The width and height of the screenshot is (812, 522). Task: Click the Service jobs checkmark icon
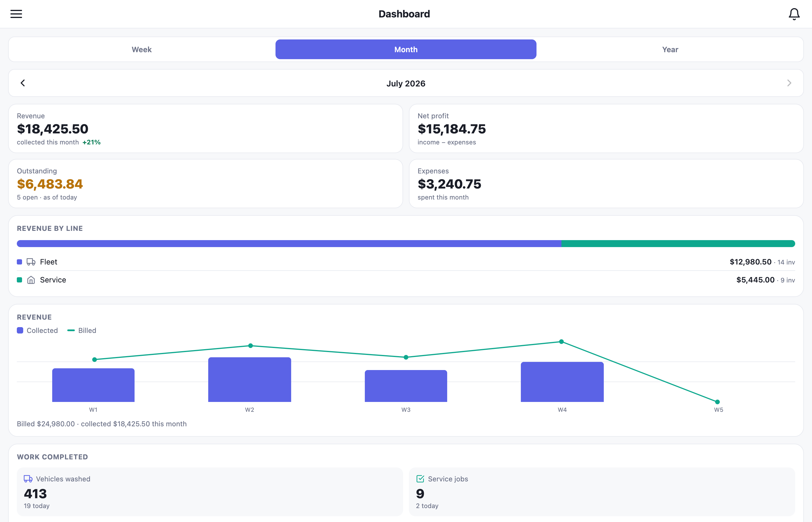pos(420,478)
